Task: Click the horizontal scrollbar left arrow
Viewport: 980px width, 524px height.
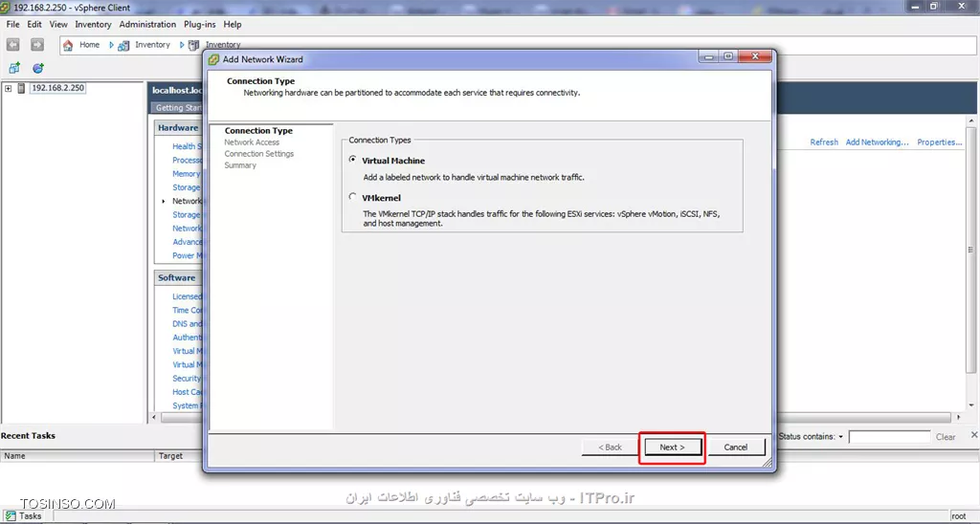Action: click(x=155, y=417)
